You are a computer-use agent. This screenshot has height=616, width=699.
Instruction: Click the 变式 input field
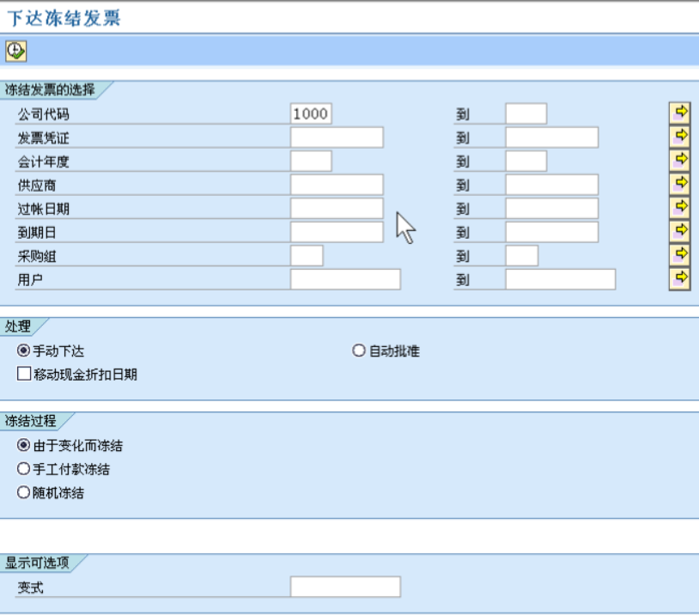[343, 586]
